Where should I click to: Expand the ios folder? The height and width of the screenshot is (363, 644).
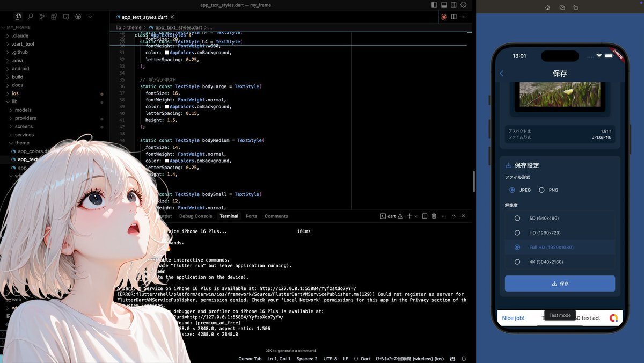point(15,93)
